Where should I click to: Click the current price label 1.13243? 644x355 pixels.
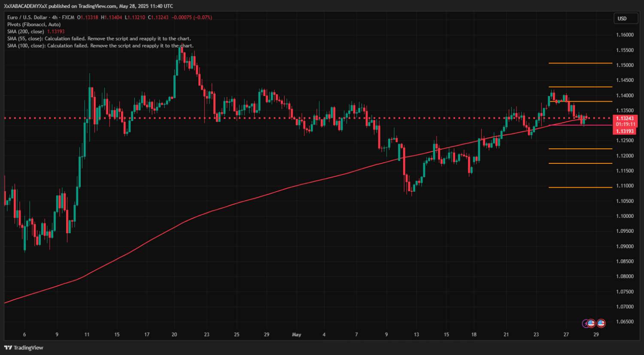coord(625,118)
